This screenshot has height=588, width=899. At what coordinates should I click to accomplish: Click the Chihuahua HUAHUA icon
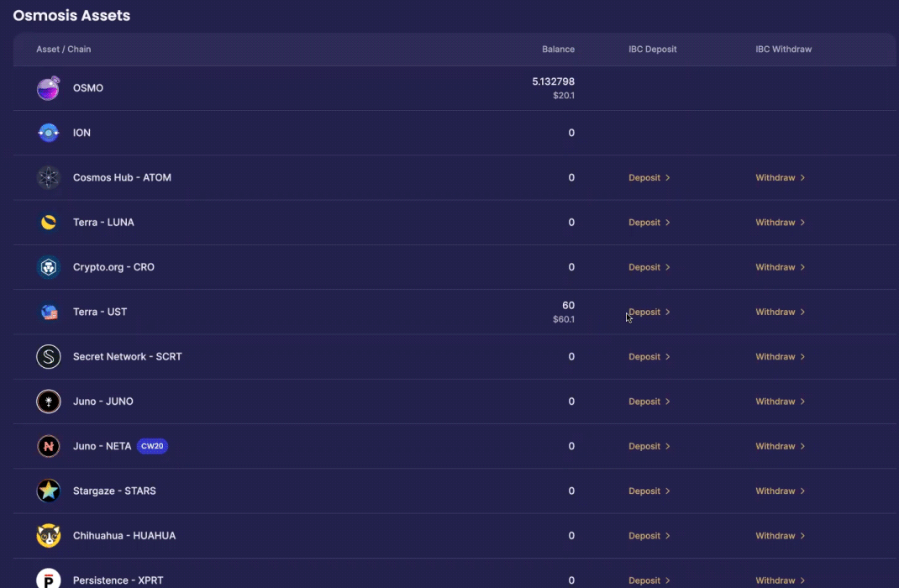coord(48,535)
